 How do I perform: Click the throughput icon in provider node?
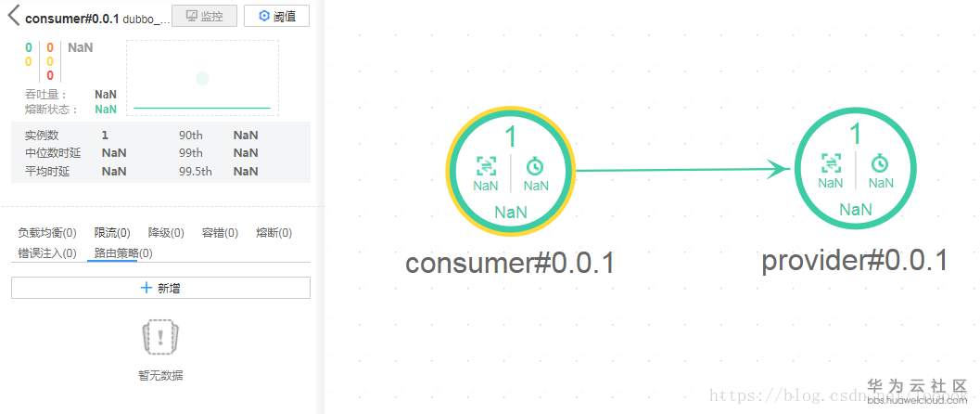click(x=831, y=164)
